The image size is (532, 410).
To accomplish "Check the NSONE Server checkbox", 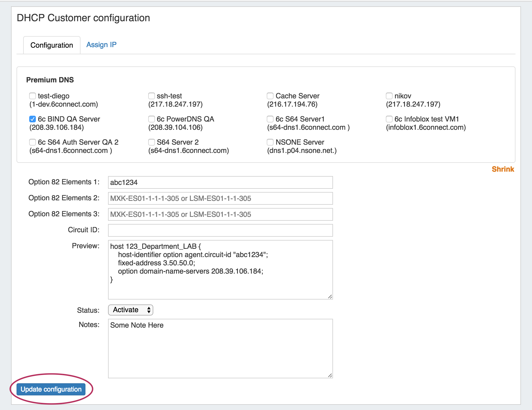I will point(270,142).
